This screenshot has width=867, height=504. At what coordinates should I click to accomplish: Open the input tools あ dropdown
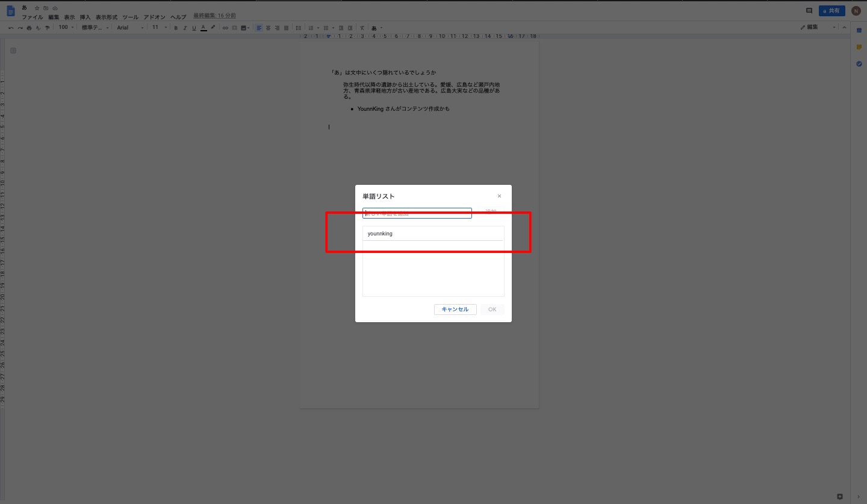[x=377, y=28]
